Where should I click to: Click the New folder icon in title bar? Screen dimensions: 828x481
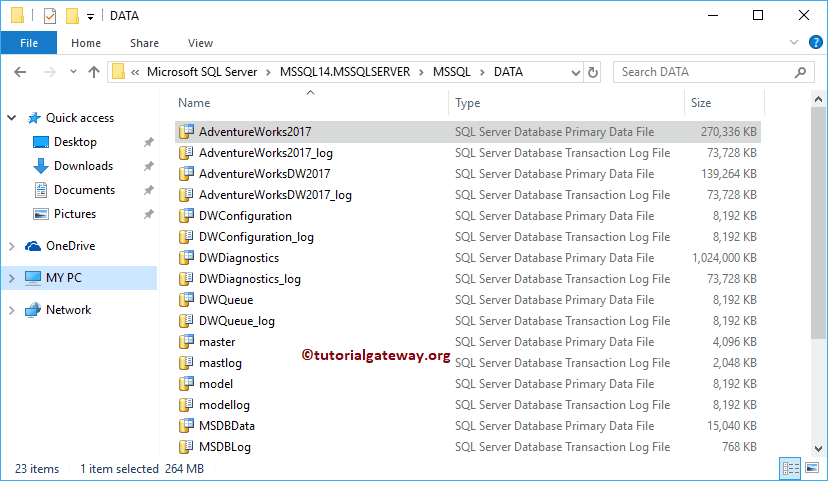[72, 16]
